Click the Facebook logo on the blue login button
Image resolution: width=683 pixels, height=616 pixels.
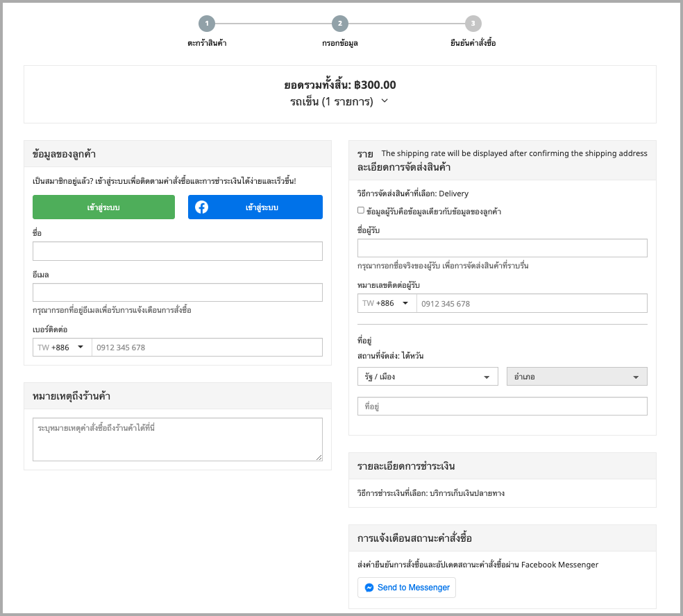click(x=201, y=207)
